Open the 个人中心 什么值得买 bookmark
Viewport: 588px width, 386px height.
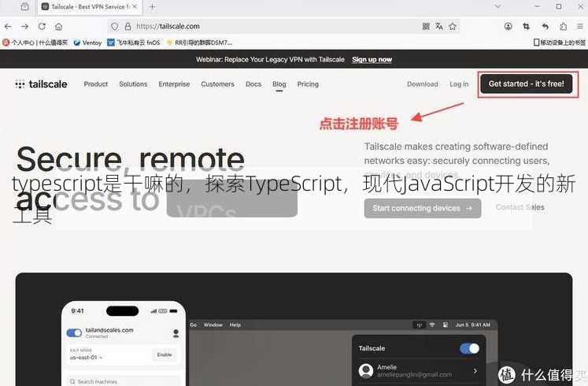35,43
